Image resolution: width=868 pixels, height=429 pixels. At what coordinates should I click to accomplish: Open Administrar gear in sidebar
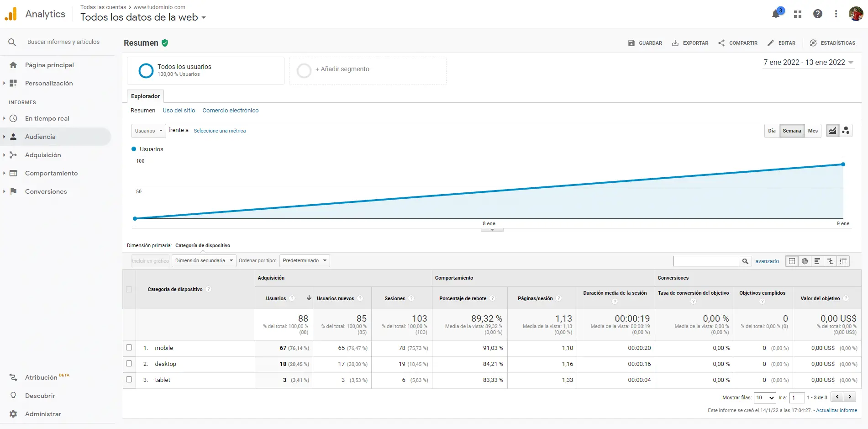tap(13, 414)
